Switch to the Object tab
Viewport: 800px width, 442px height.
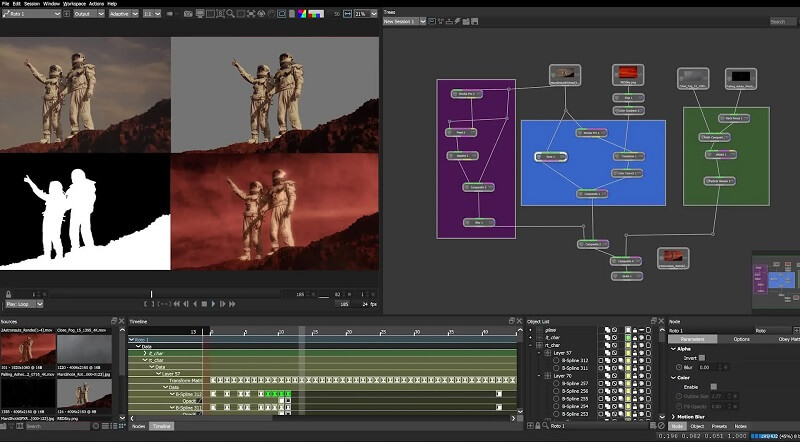(x=697, y=426)
